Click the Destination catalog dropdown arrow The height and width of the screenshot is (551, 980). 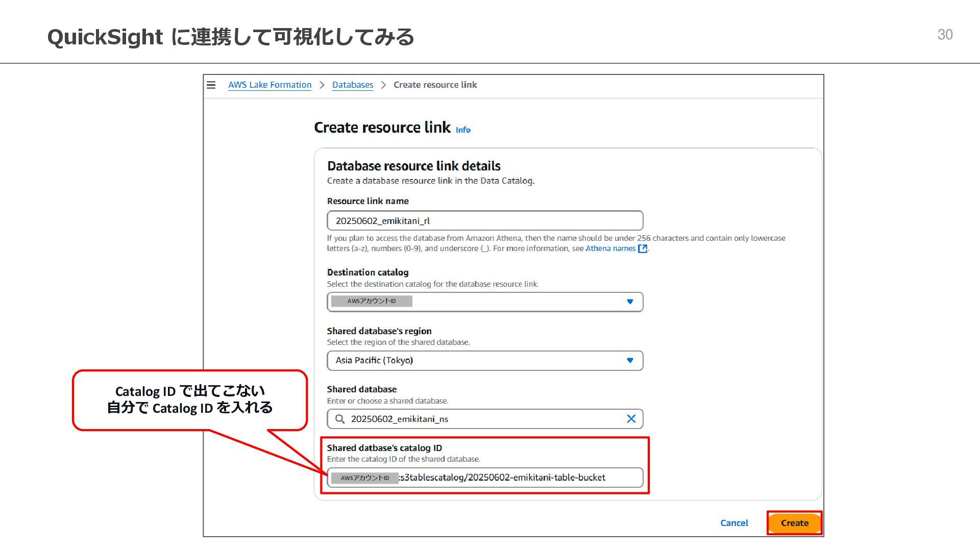(630, 302)
